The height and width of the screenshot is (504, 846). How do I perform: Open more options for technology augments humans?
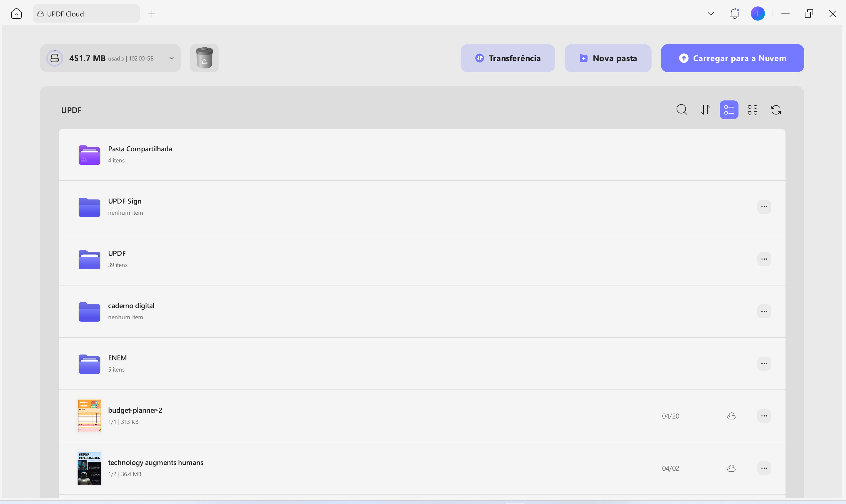pyautogui.click(x=764, y=468)
